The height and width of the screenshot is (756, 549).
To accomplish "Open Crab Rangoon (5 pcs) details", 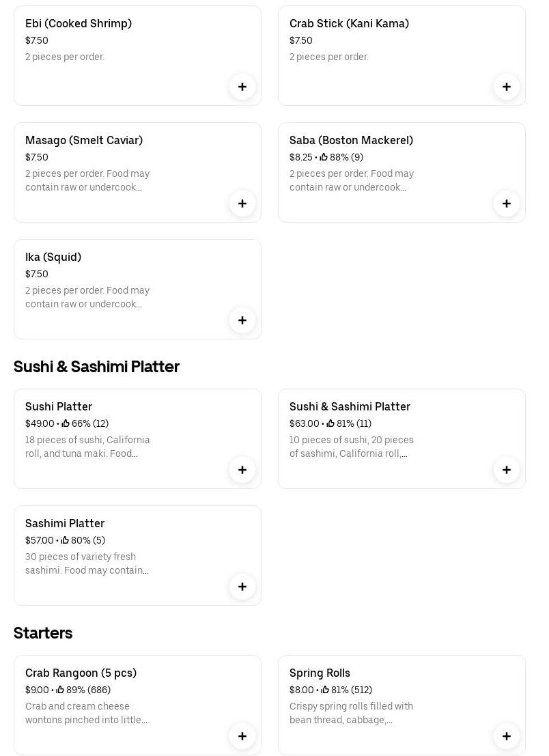I will coord(81,673).
